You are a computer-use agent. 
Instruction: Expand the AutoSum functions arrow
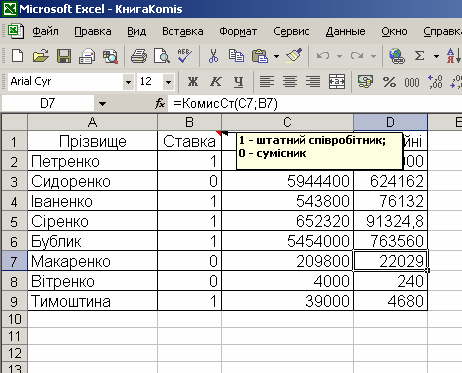(x=436, y=56)
